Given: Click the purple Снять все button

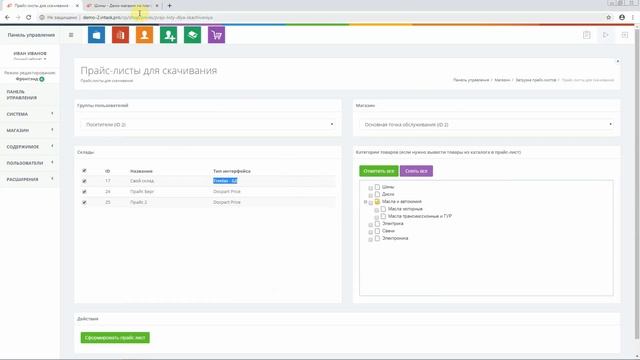Looking at the screenshot, I should pyautogui.click(x=416, y=171).
